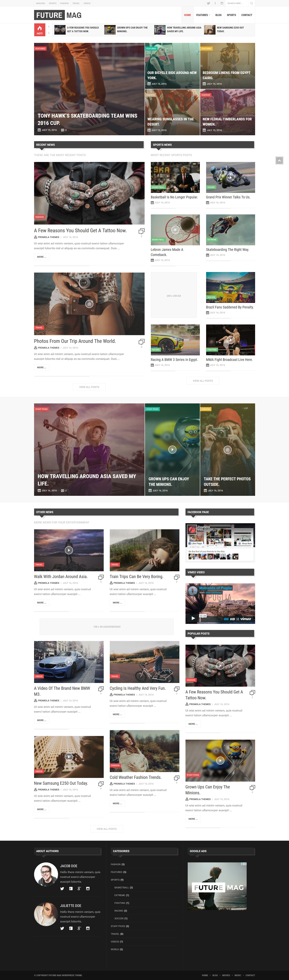
Task: Click View All Posts under Other News
Action: click(x=107, y=829)
